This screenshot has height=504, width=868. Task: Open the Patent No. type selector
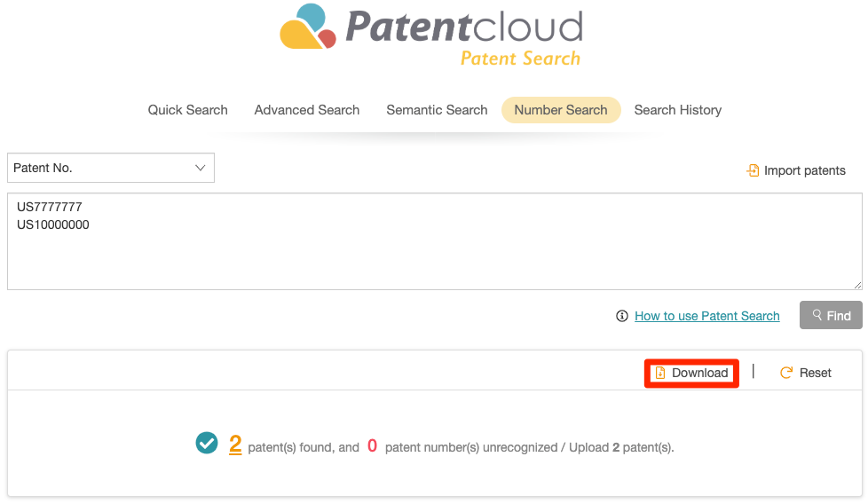[111, 168]
